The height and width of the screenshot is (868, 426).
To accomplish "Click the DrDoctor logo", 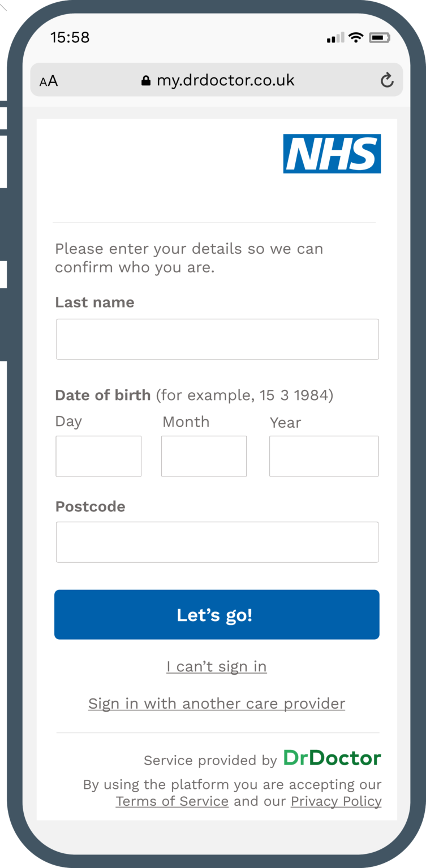I will point(332,758).
